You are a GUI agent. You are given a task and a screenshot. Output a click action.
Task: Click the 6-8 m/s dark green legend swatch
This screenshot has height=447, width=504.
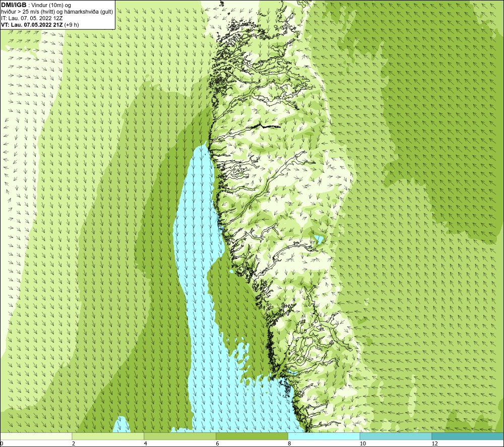tap(252, 436)
